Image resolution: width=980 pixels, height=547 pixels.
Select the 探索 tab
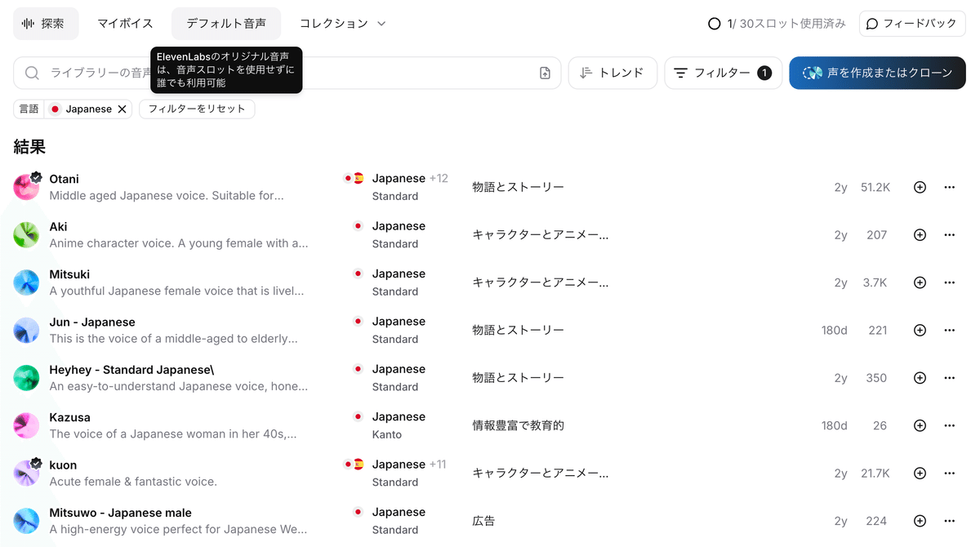tap(46, 24)
